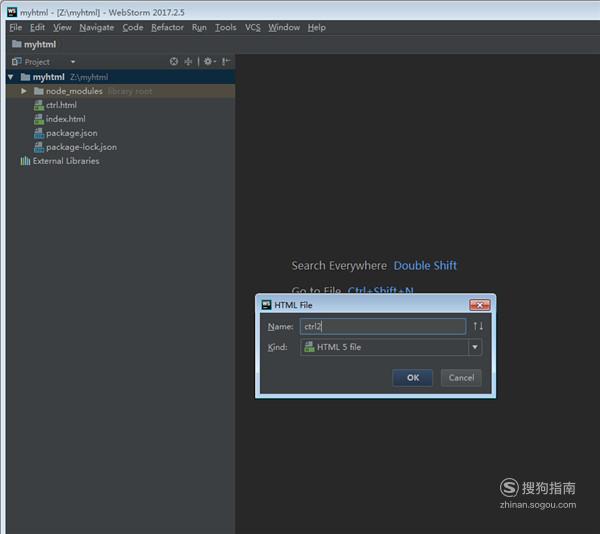Open the Kind combo box

click(391, 347)
